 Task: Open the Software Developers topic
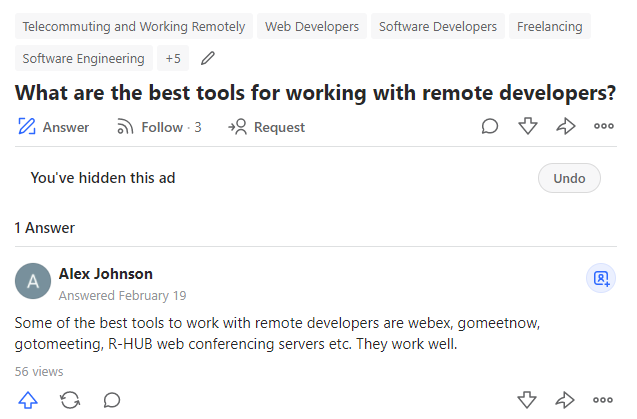click(x=438, y=26)
